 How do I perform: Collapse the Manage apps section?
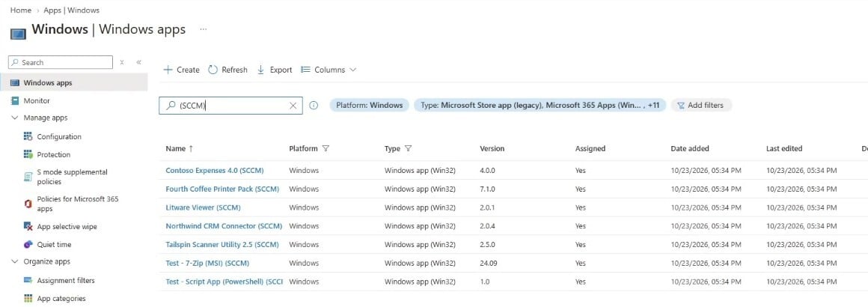(x=14, y=118)
